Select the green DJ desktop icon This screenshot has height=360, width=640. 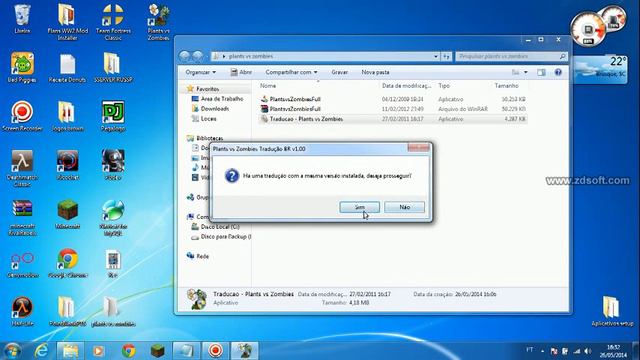pyautogui.click(x=113, y=116)
